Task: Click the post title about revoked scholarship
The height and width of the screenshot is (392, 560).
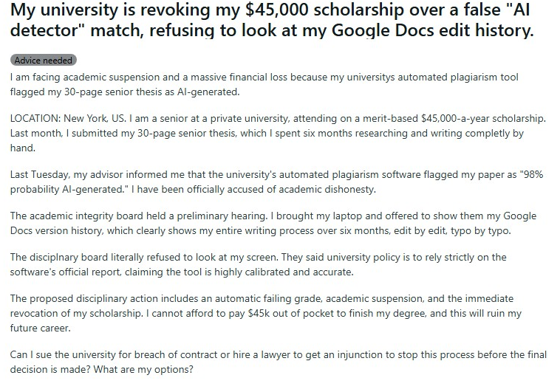Action: point(272,20)
